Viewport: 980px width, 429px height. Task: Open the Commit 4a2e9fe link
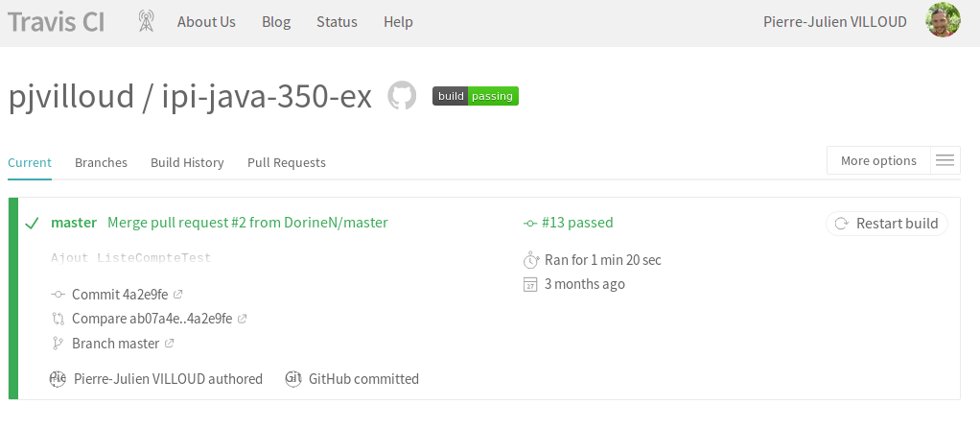tap(120, 294)
